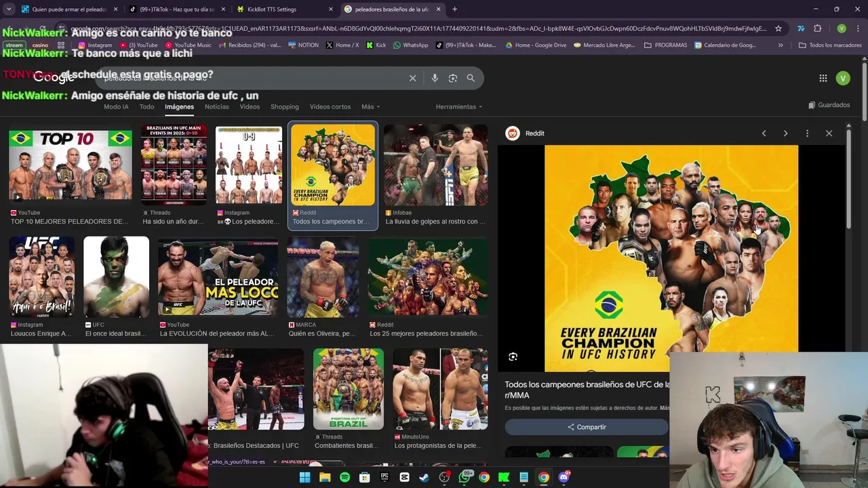Open YouTube Music bookmark
Image resolution: width=868 pixels, height=488 pixels.
(189, 45)
